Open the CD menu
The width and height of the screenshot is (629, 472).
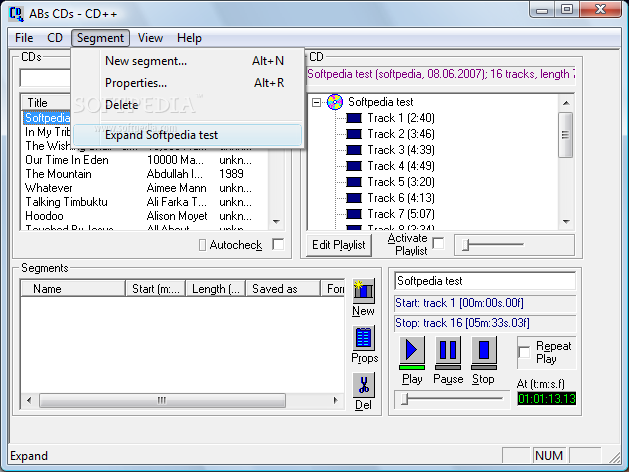point(55,38)
